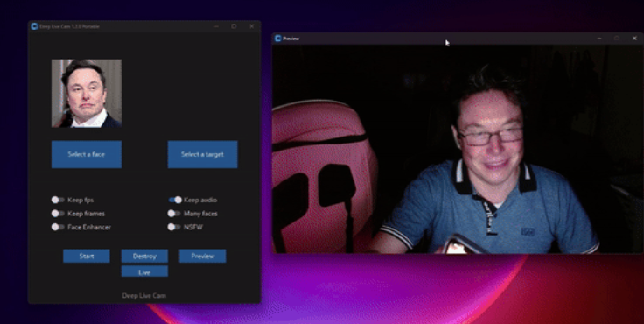Click the Live button
The width and height of the screenshot is (644, 324).
coord(144,271)
